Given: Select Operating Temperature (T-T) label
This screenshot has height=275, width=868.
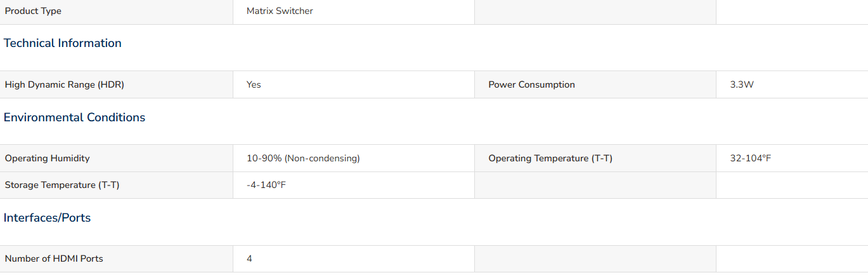Looking at the screenshot, I should pyautogui.click(x=550, y=158).
